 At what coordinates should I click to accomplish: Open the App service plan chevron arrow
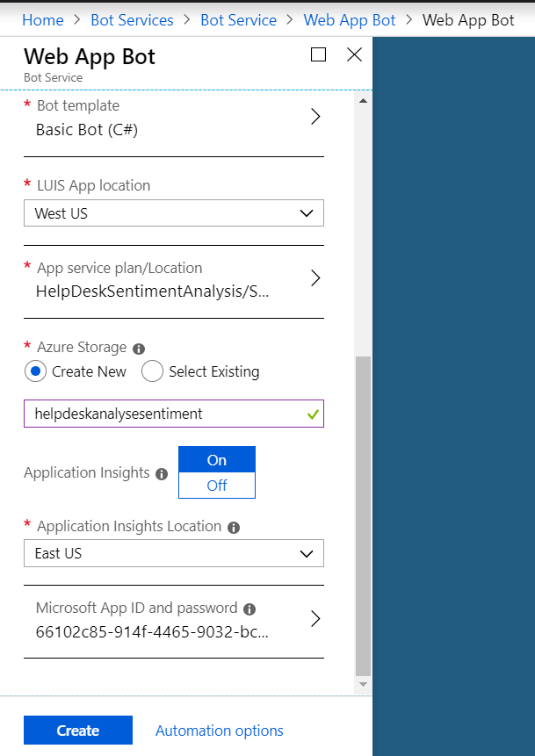(x=315, y=279)
